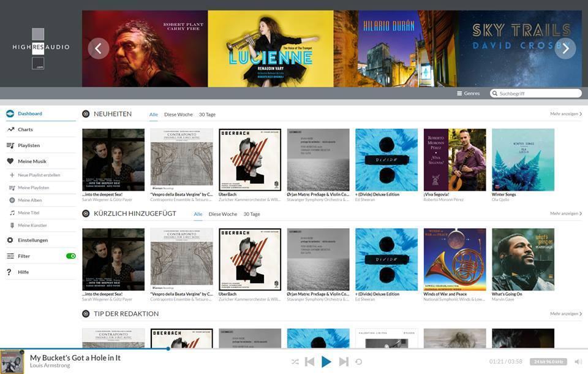This screenshot has height=374, width=588.
Task: Select 30 Tage under Kürzlich Hinzugefügt
Action: [x=252, y=214]
